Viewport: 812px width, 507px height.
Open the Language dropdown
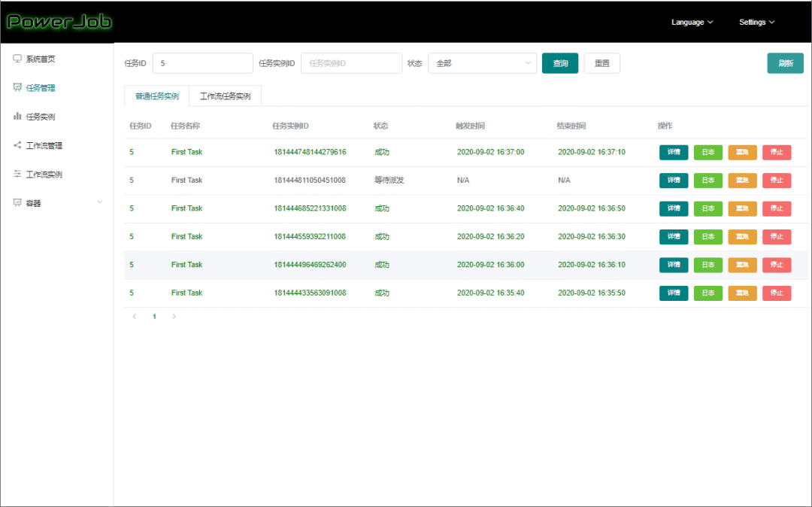[692, 23]
